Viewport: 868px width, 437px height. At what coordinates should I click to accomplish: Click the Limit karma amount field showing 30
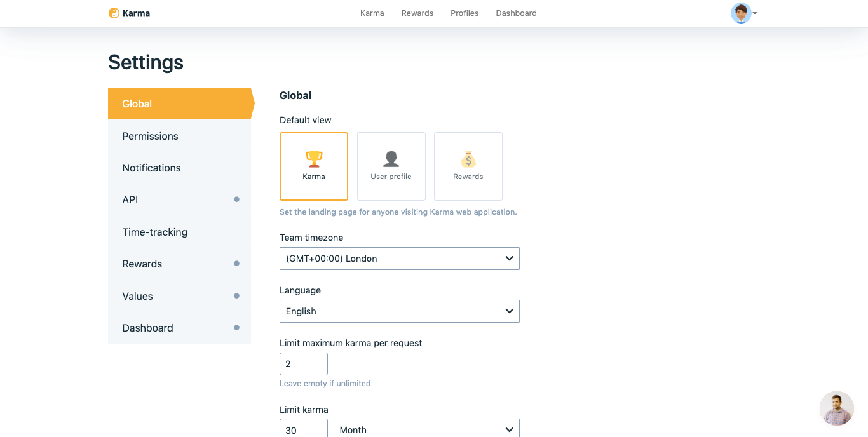304,429
